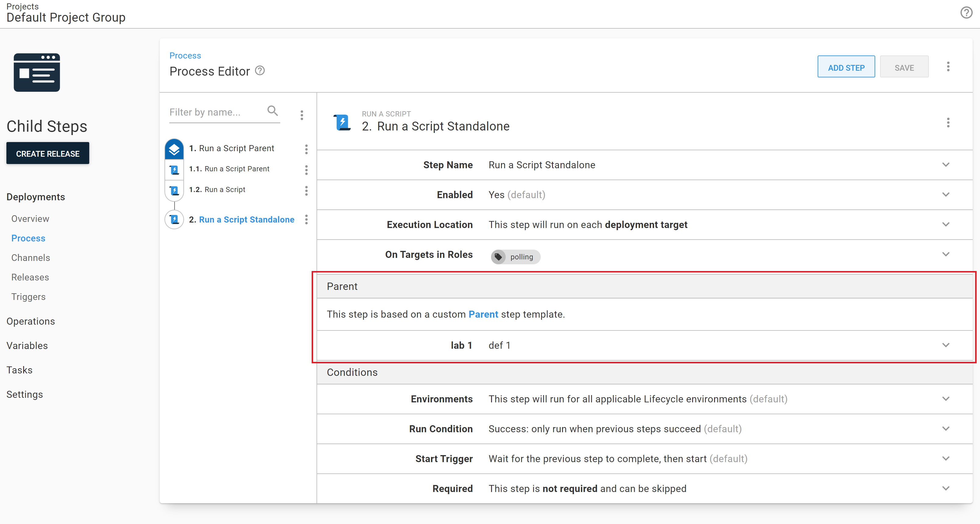Expand the Required section
This screenshot has width=980, height=524.
(946, 488)
